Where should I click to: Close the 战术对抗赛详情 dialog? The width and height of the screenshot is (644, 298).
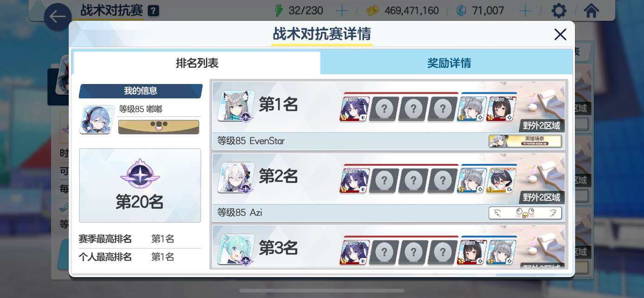(560, 34)
